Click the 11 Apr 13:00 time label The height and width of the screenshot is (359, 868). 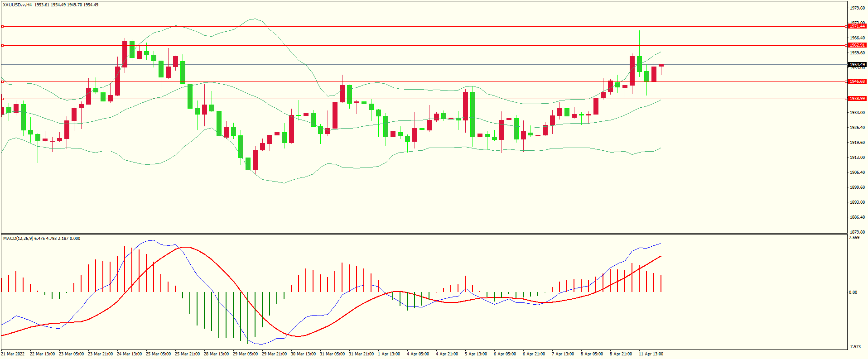click(651, 354)
